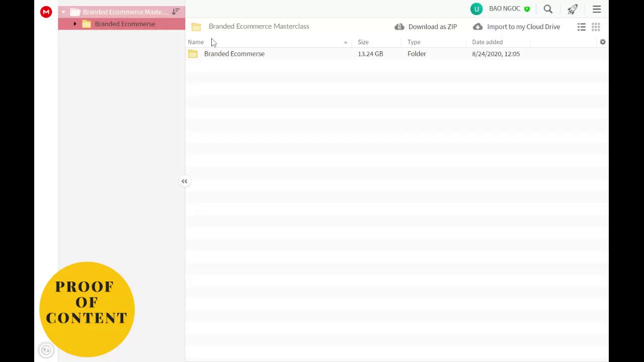Click the rocket icon in top bar

pyautogui.click(x=573, y=9)
